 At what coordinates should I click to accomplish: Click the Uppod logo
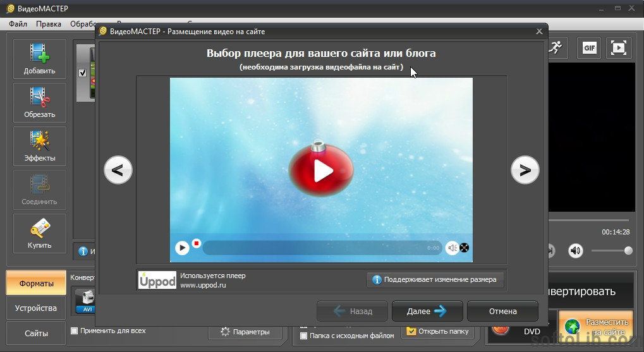[x=157, y=280]
